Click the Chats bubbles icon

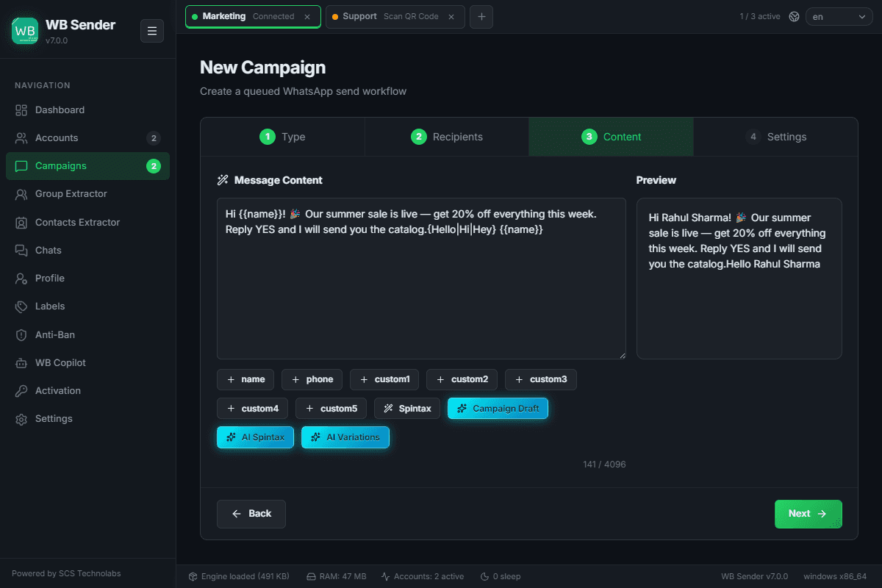coord(21,251)
